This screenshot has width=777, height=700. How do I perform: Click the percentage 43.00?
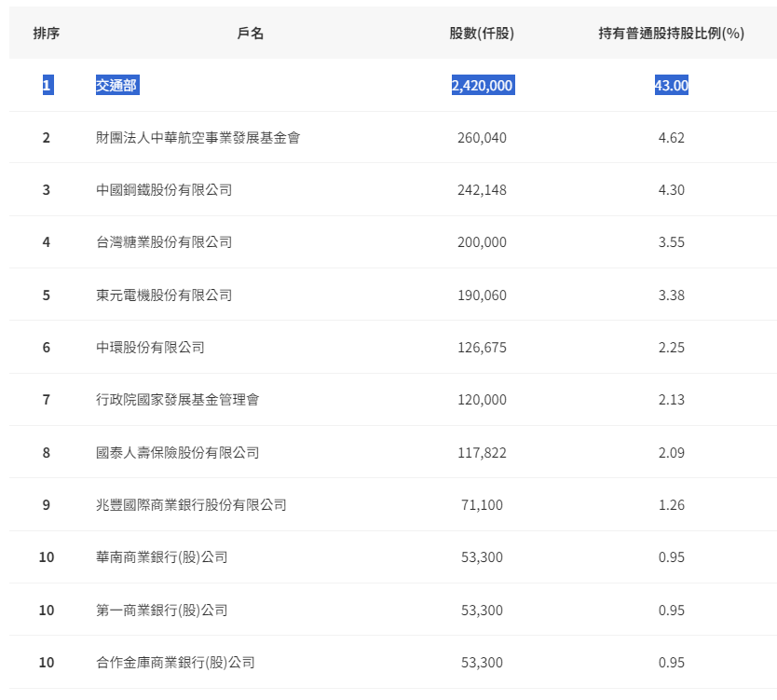click(672, 85)
